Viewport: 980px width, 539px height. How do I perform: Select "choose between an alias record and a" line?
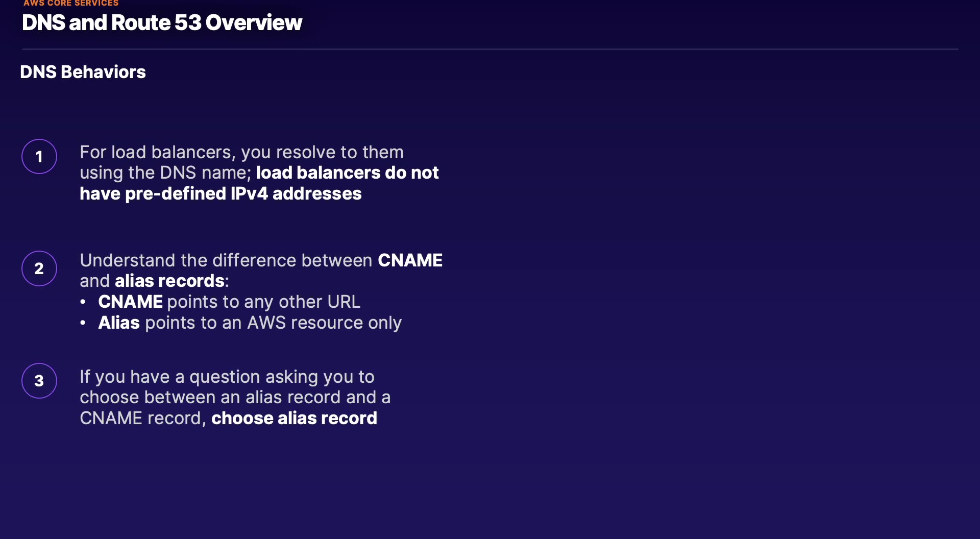pyautogui.click(x=235, y=398)
